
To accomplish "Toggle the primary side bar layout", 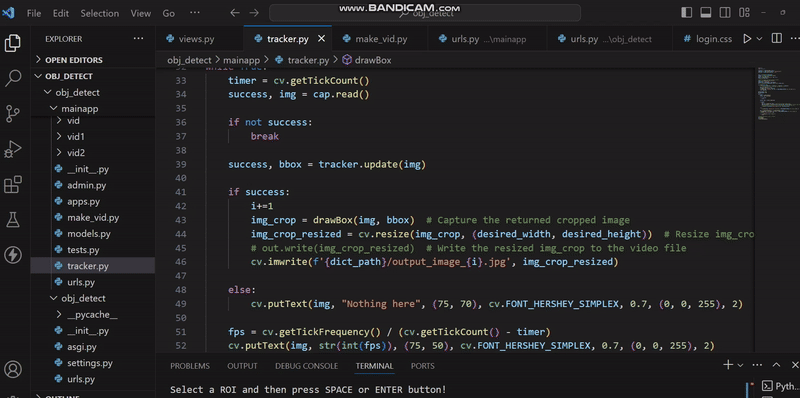I will (x=687, y=13).
